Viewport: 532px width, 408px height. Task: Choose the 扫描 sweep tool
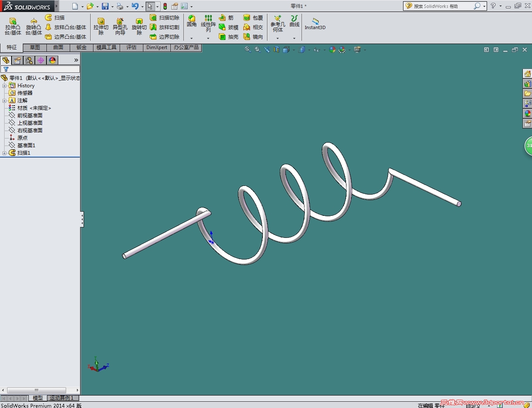tap(55, 17)
